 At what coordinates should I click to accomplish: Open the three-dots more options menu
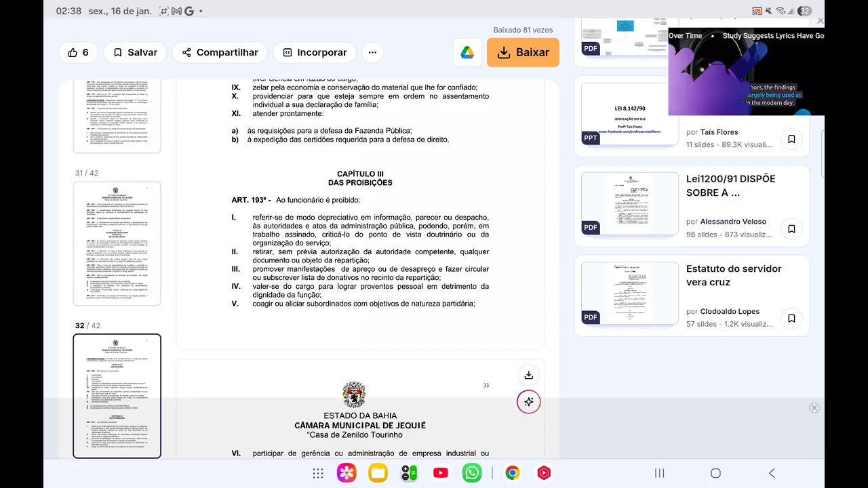click(x=372, y=52)
